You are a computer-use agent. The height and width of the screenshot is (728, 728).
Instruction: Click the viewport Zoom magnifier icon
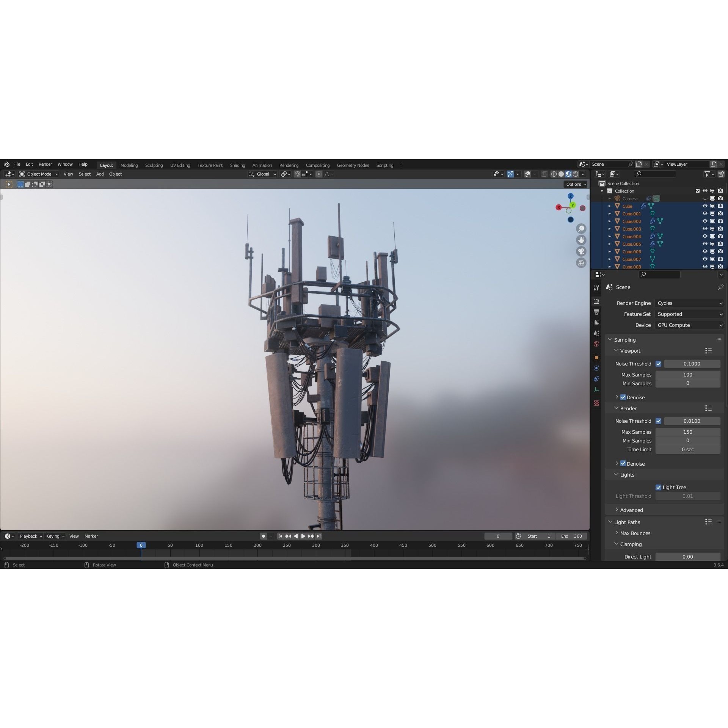click(x=582, y=228)
